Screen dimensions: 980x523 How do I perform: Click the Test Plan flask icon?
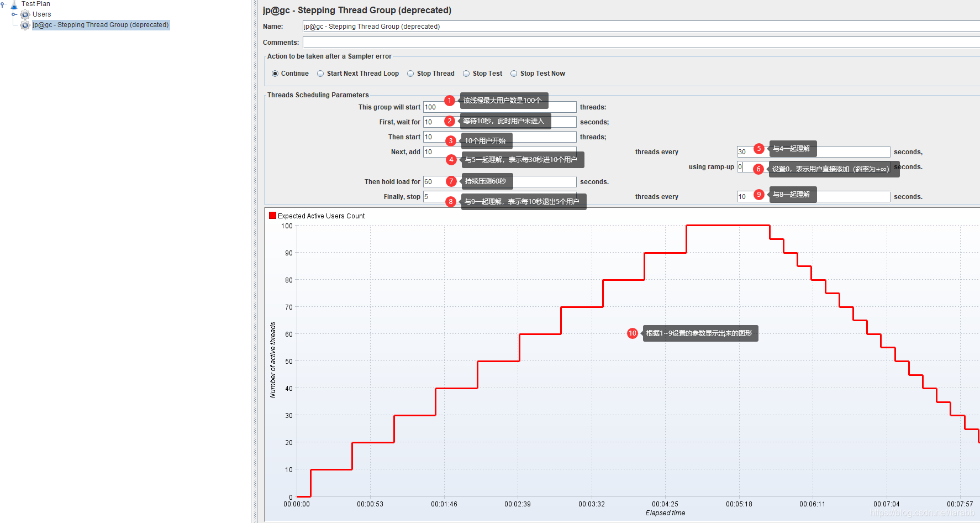click(x=14, y=4)
